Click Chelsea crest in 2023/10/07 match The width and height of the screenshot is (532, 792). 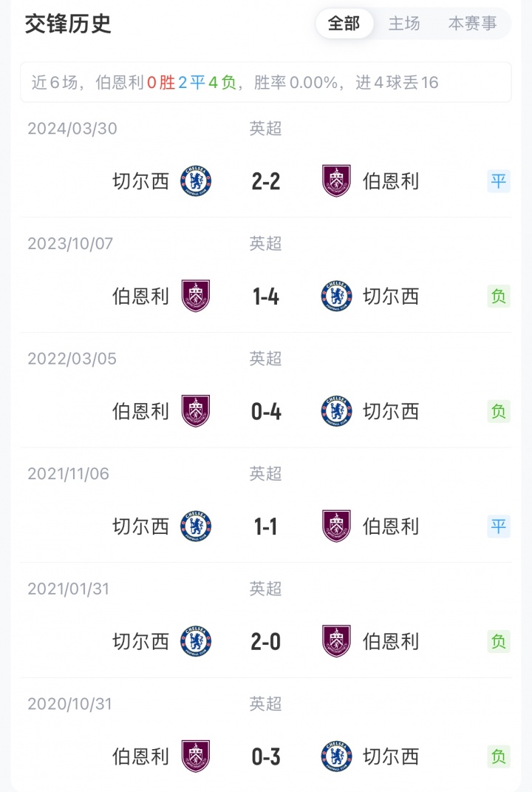click(x=336, y=297)
